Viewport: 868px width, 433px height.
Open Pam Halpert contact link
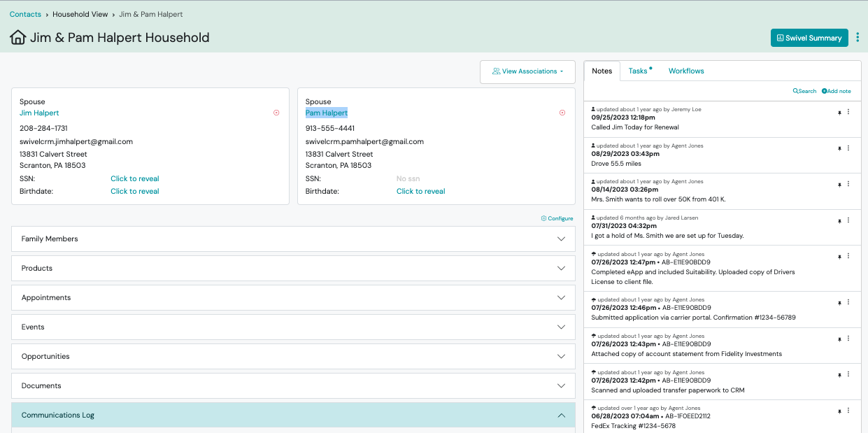[x=327, y=113]
